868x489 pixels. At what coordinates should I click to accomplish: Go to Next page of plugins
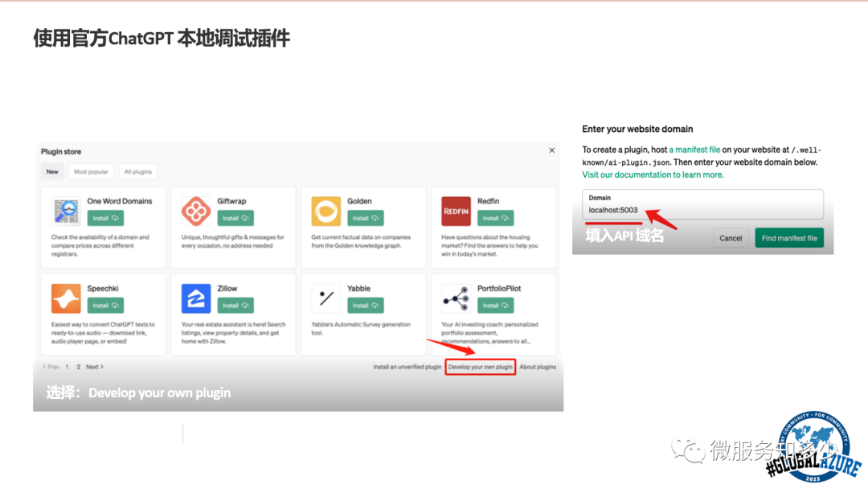[x=95, y=367]
